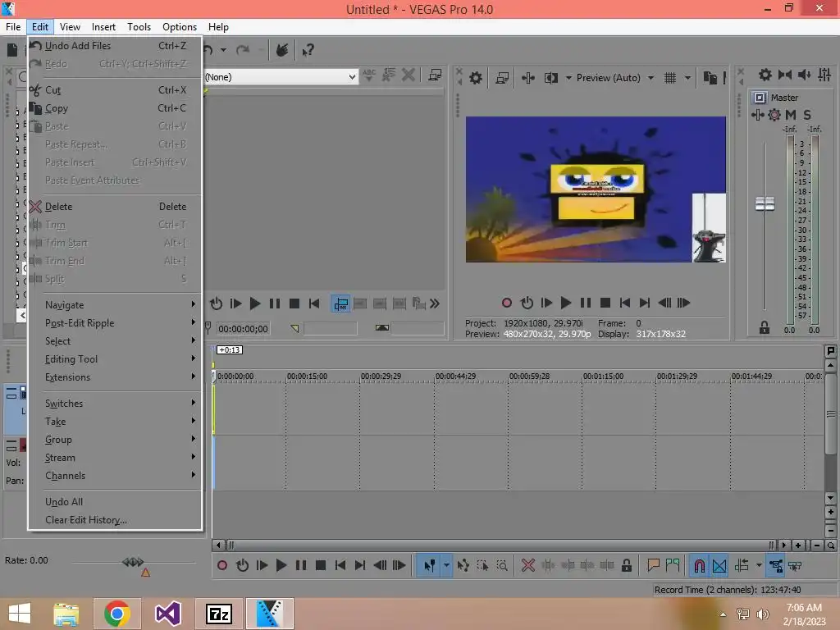Click the playback Rate slider handle
Viewport: 840px width, 630px height.
pyautogui.click(x=133, y=562)
